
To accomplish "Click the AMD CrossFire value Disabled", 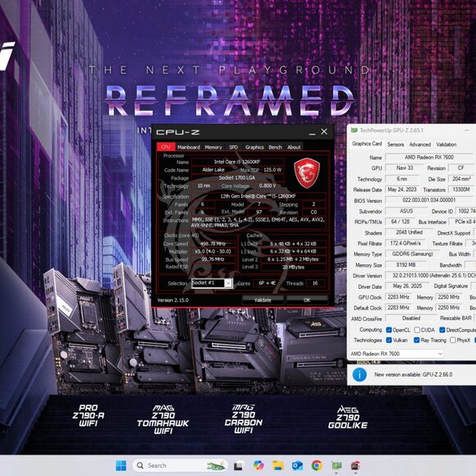I will pos(411,318).
